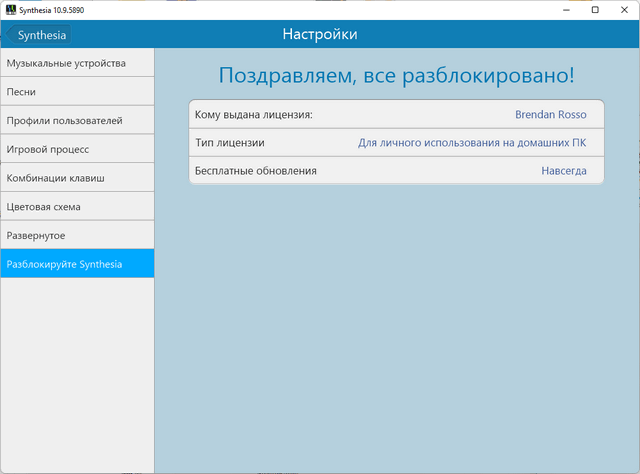Viewport: 640px width, 474px height.
Task: Go back using the Synthesia button
Action: pos(40,35)
